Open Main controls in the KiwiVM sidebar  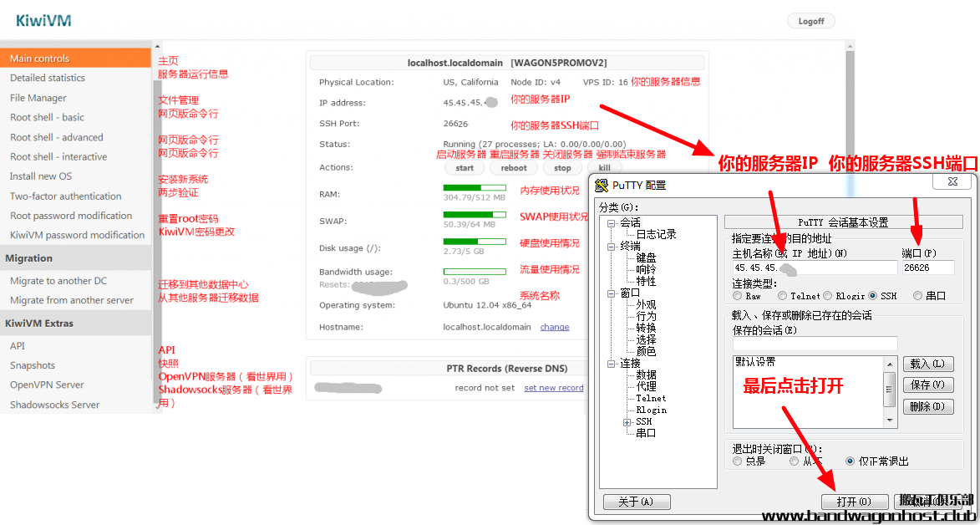point(76,59)
